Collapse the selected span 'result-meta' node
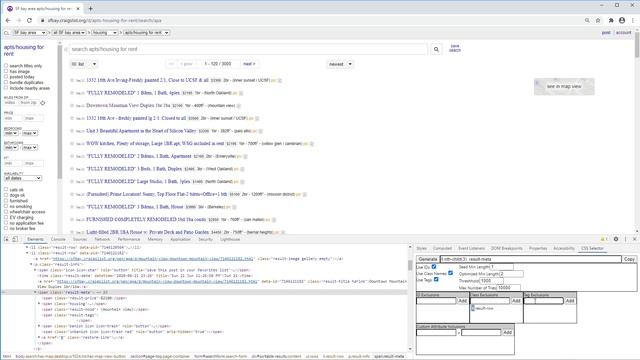The width and height of the screenshot is (640, 360). point(35,293)
